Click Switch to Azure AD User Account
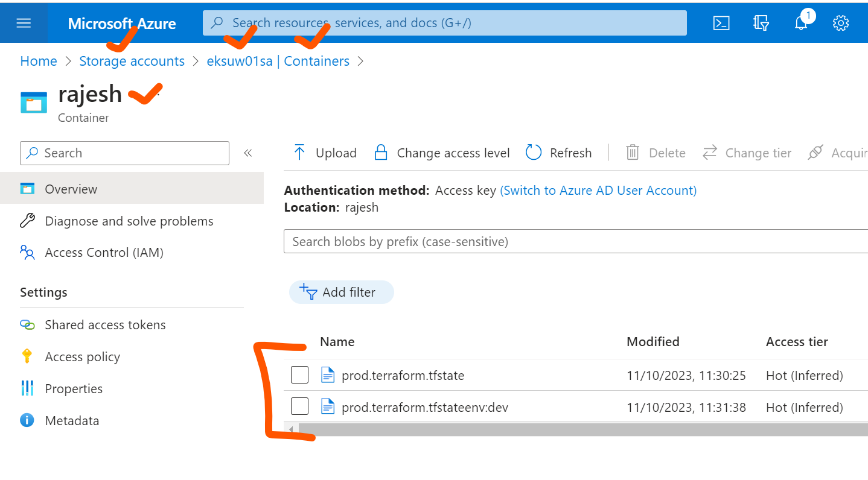Screen dimensions: 868x480 tap(598, 191)
